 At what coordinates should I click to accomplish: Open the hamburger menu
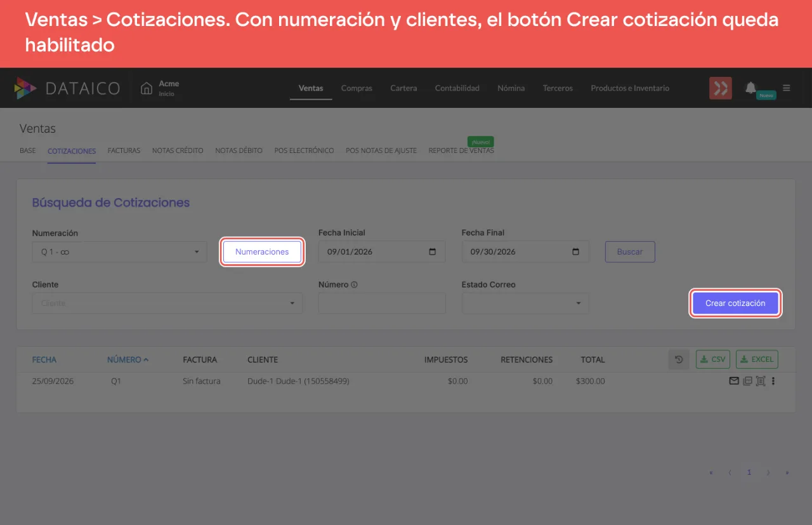click(x=787, y=88)
